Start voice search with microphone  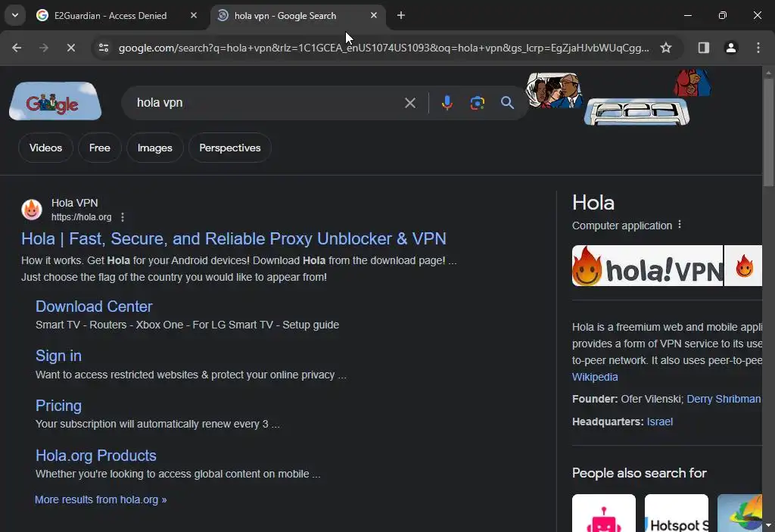(447, 103)
